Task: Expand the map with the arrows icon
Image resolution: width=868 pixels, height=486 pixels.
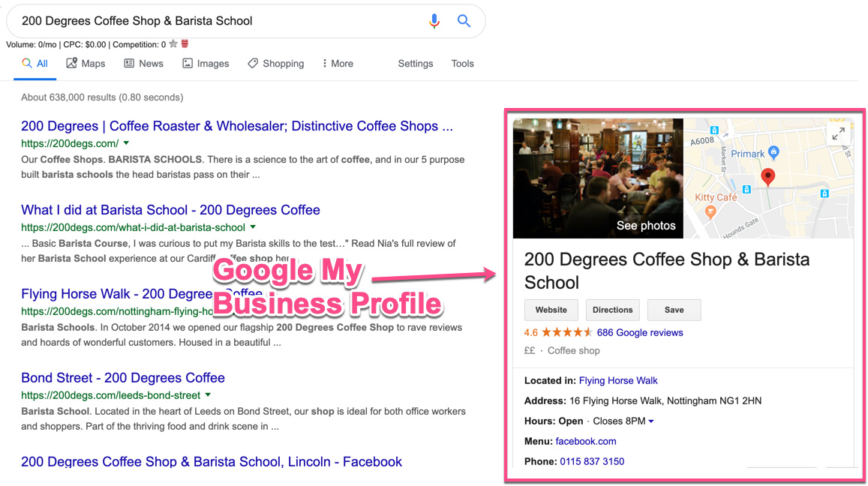Action: pos(838,133)
